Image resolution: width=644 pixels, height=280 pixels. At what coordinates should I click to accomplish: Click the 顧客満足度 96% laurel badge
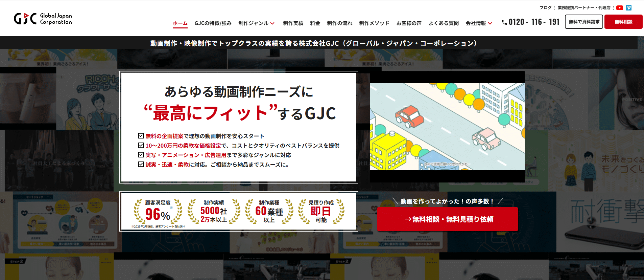pyautogui.click(x=158, y=212)
